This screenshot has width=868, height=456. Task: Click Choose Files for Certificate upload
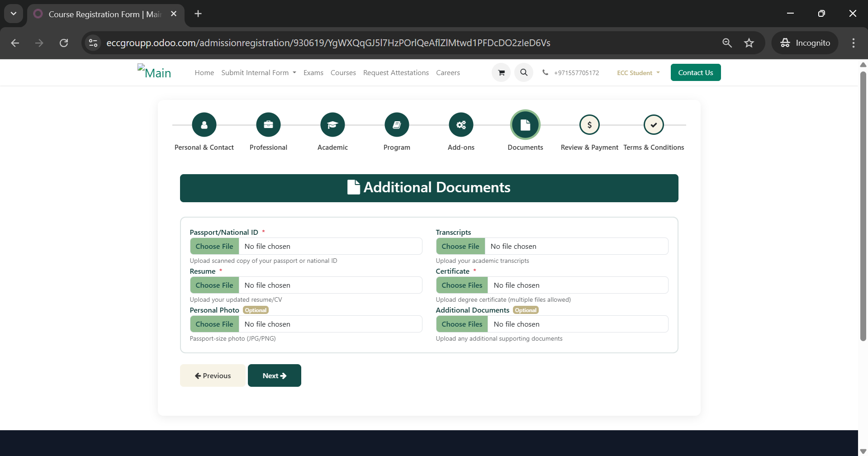pyautogui.click(x=462, y=285)
